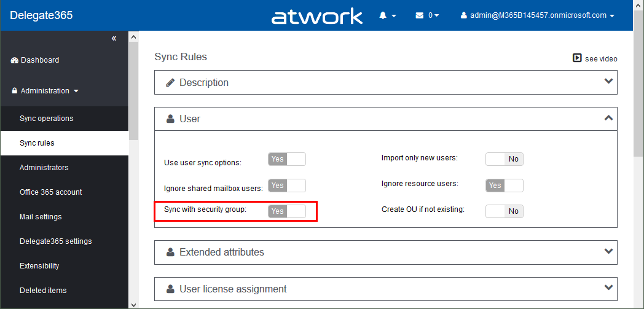
Task: Open Extensibility menu item
Action: pyautogui.click(x=64, y=266)
